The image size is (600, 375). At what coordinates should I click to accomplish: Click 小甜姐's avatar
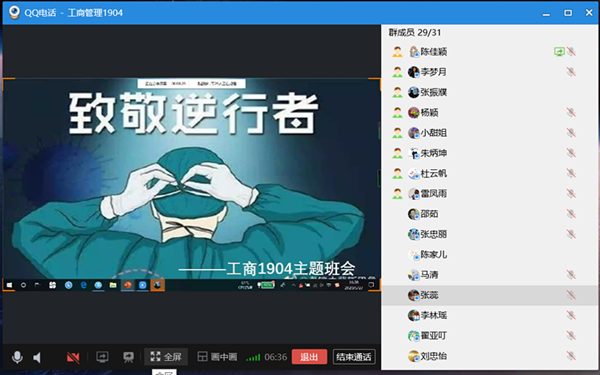(413, 133)
